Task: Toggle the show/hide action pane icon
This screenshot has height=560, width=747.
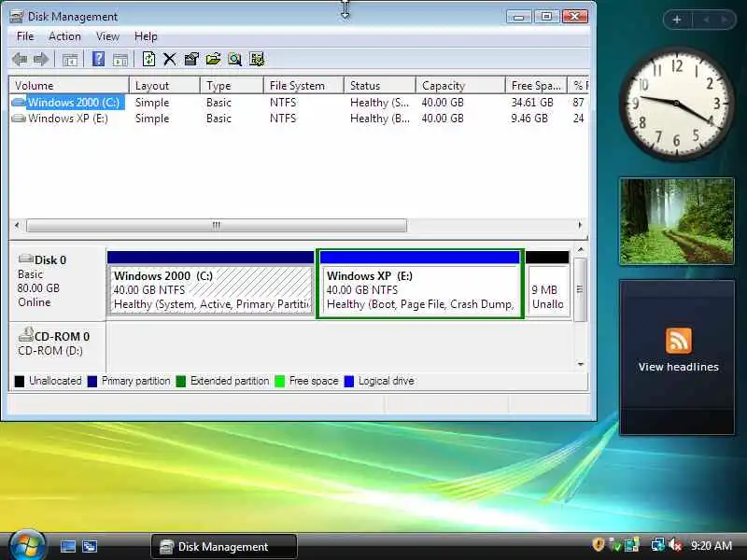Action: point(120,60)
